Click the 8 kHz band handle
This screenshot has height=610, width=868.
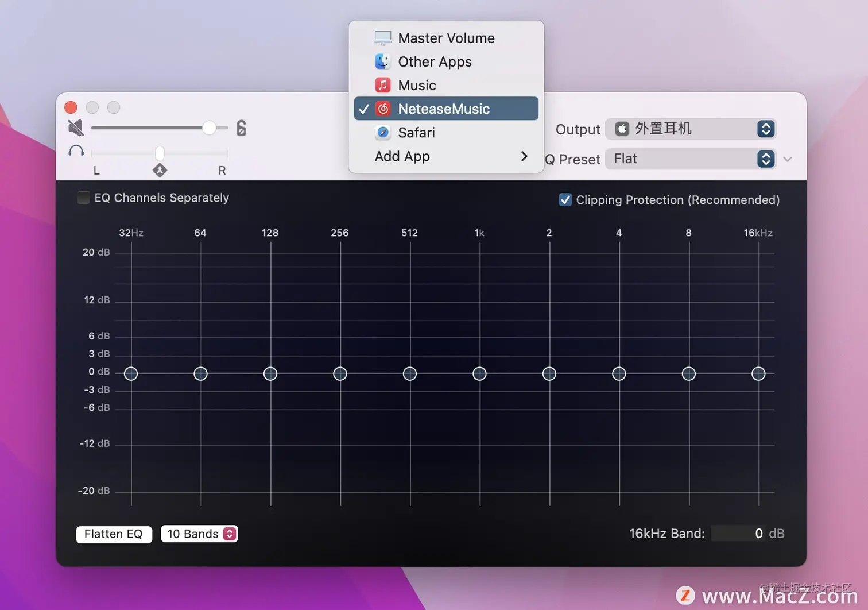coord(689,374)
